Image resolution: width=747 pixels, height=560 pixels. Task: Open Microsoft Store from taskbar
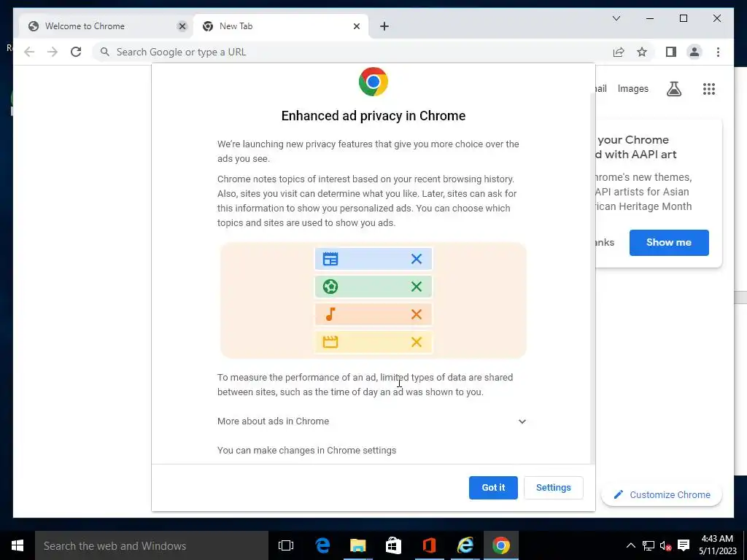click(393, 545)
